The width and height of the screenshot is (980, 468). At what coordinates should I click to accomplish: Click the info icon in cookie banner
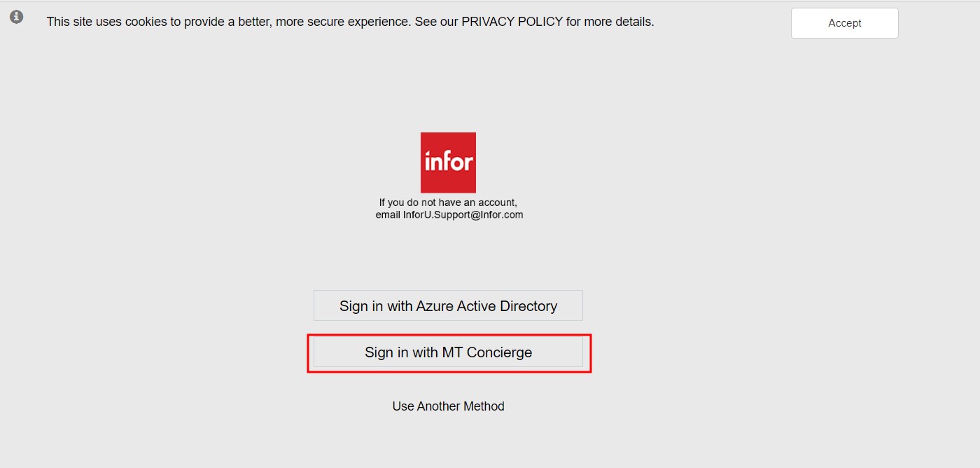click(17, 17)
